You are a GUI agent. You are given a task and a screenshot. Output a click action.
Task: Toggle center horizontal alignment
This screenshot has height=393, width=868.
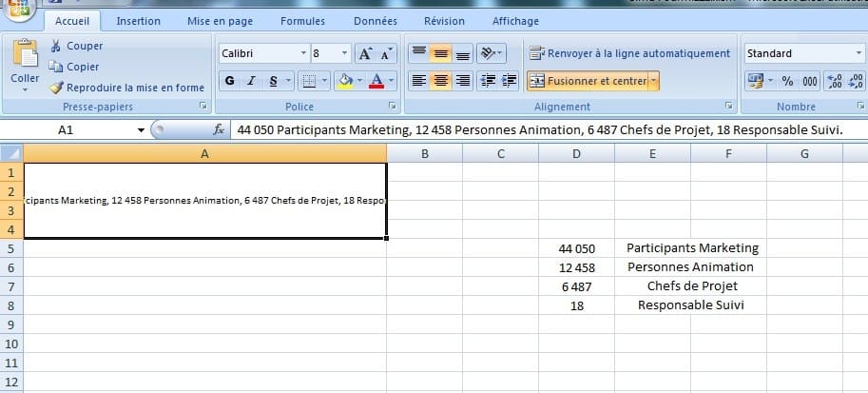pos(441,81)
